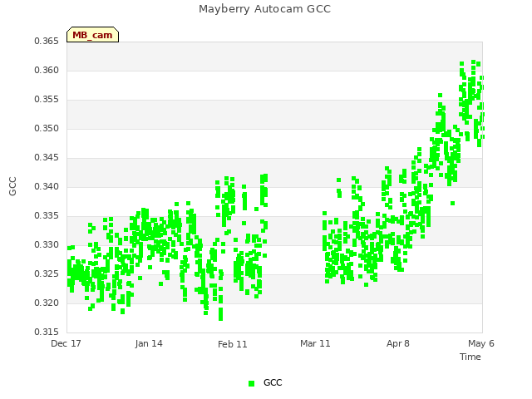
Task: Click the 0.365 y-axis value
Action: tap(47, 42)
